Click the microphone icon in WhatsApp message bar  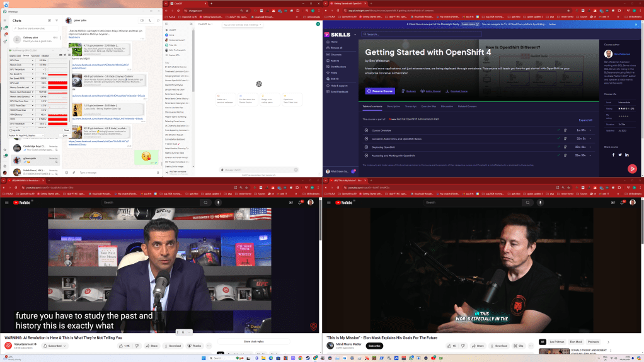click(158, 173)
